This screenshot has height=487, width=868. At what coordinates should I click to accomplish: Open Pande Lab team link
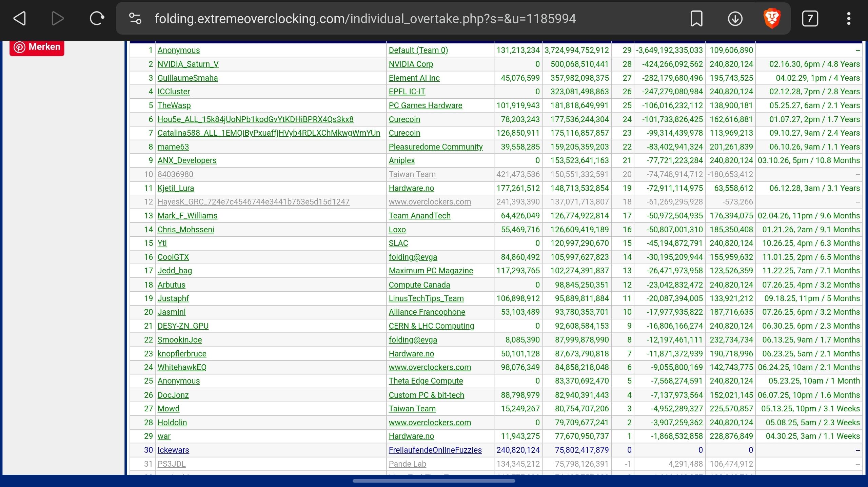[407, 464]
